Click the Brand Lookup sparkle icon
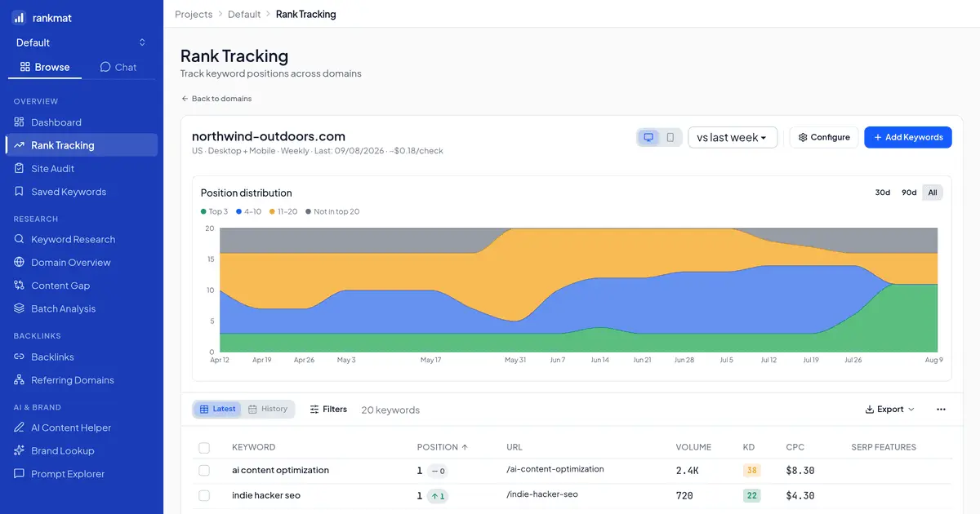980x514 pixels. point(20,450)
